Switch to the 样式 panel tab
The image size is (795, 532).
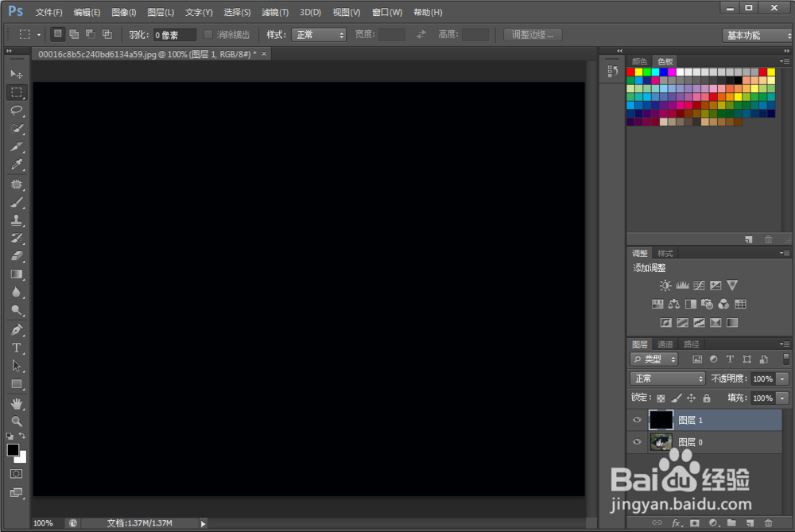tap(665, 253)
